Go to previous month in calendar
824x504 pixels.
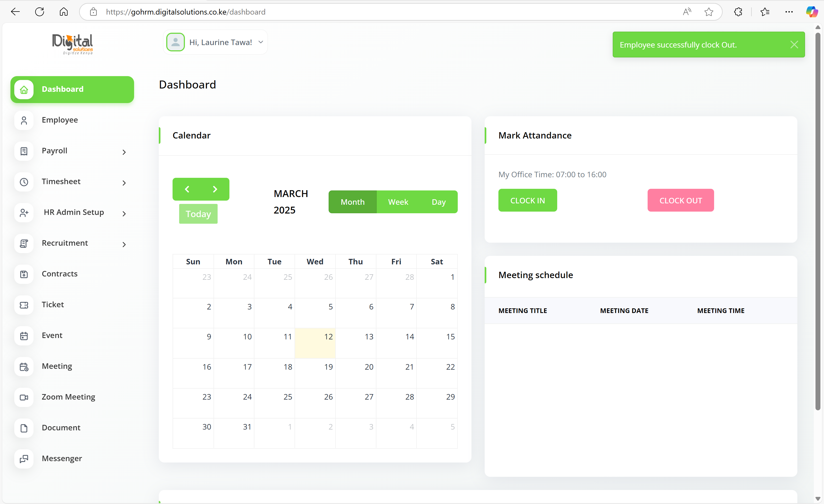(187, 189)
